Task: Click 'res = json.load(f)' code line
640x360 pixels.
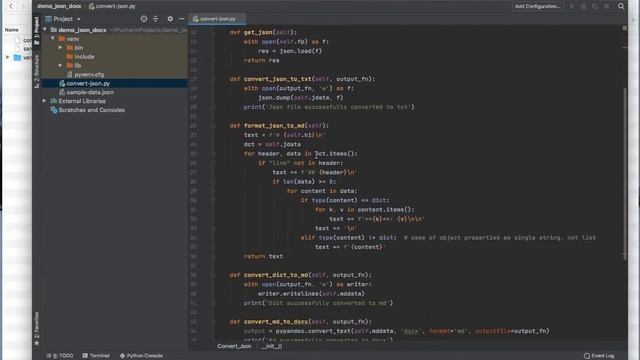Action: (290, 51)
